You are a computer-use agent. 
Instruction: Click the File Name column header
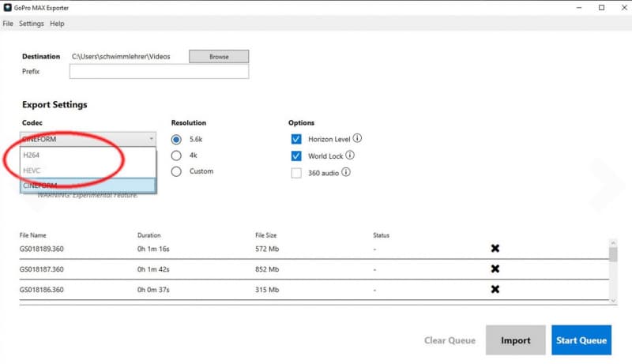(32, 235)
